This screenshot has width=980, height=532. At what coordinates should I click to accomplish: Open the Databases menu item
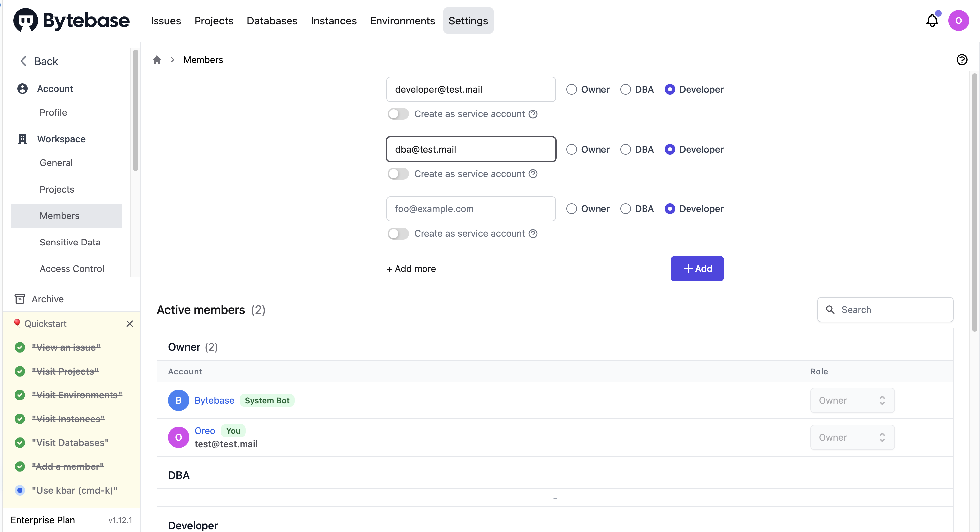point(272,21)
